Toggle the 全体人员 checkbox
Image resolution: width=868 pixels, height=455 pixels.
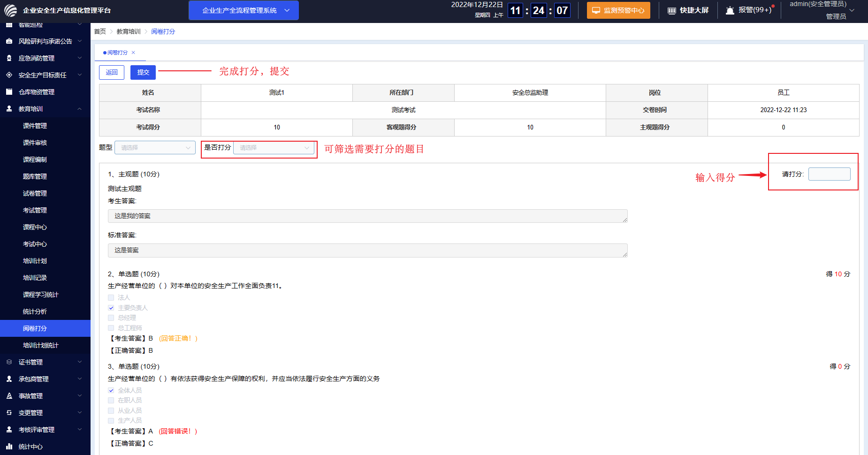click(111, 390)
